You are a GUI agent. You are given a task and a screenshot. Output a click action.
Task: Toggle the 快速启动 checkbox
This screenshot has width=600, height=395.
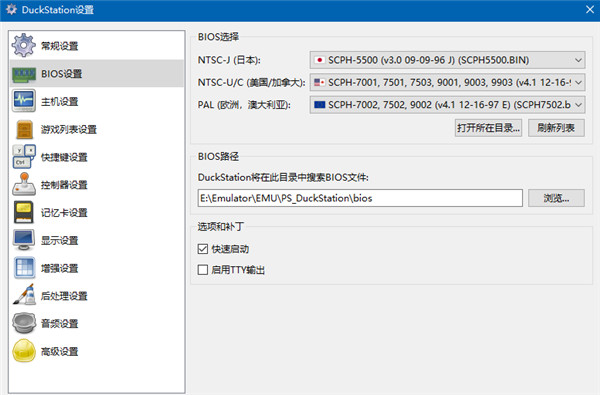click(203, 249)
